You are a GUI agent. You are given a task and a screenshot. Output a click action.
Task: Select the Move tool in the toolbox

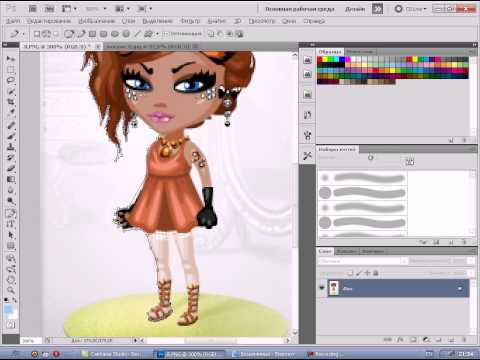pyautogui.click(x=11, y=59)
